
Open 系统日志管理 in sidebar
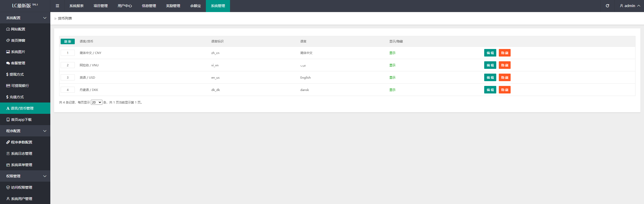pyautogui.click(x=22, y=154)
